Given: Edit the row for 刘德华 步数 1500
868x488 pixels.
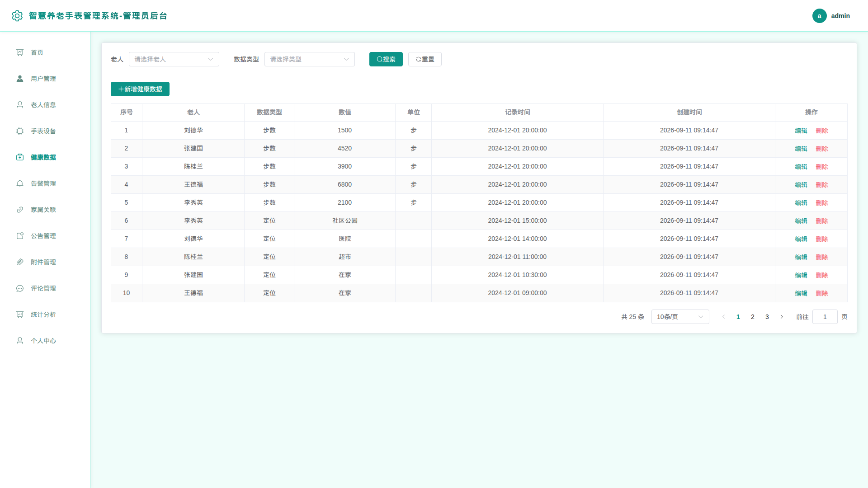Looking at the screenshot, I should (x=801, y=131).
